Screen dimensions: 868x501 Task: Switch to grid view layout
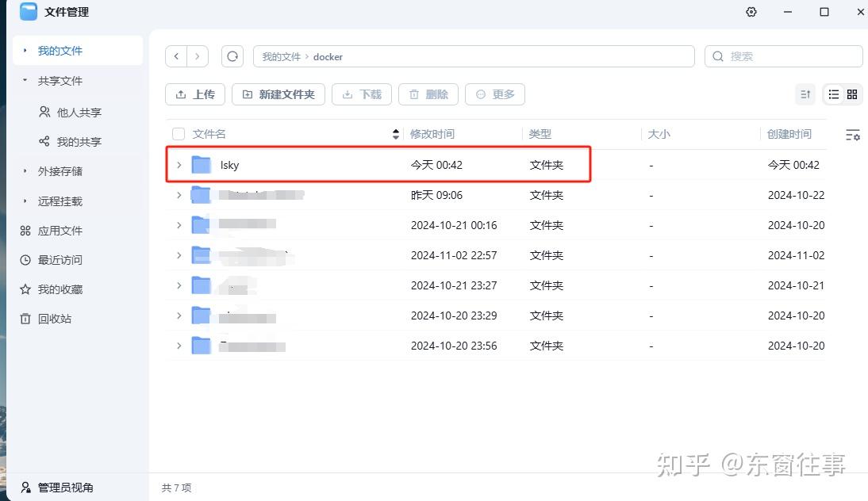(x=852, y=94)
